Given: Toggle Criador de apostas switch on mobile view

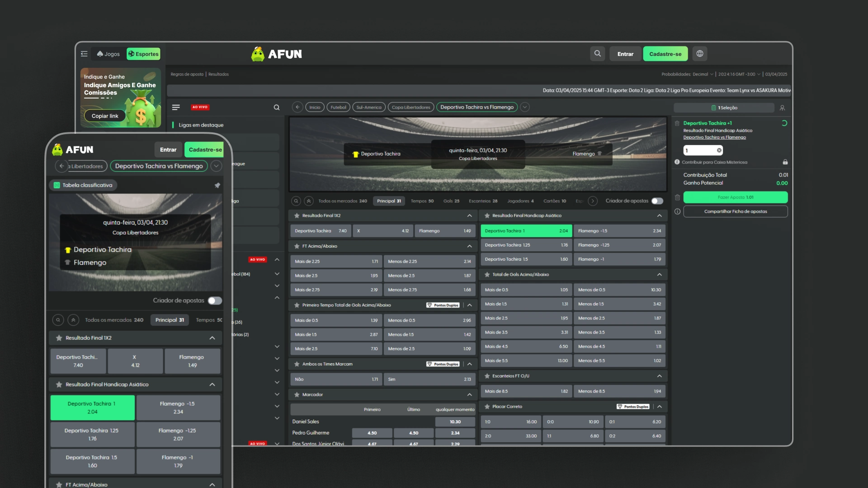Looking at the screenshot, I should click(215, 301).
